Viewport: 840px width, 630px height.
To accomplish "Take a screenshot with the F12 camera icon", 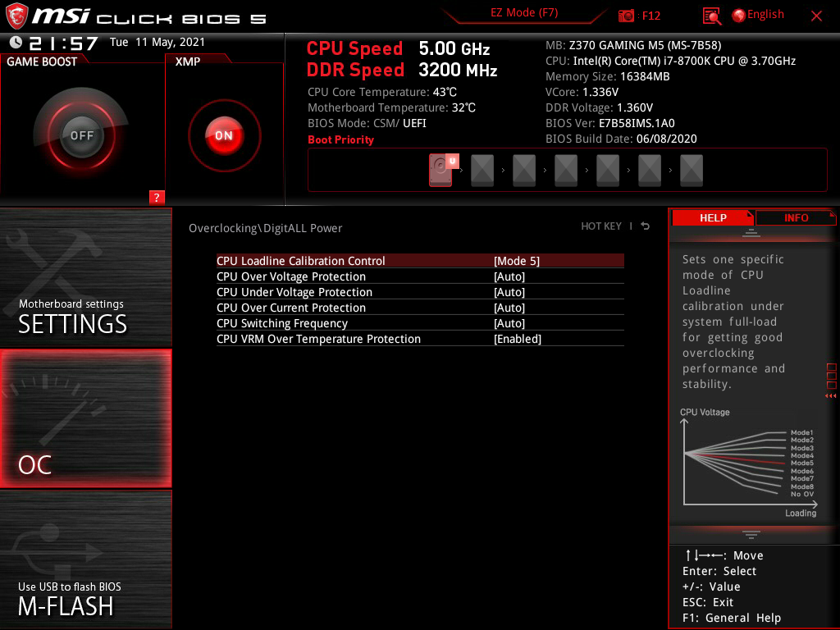I will (626, 16).
